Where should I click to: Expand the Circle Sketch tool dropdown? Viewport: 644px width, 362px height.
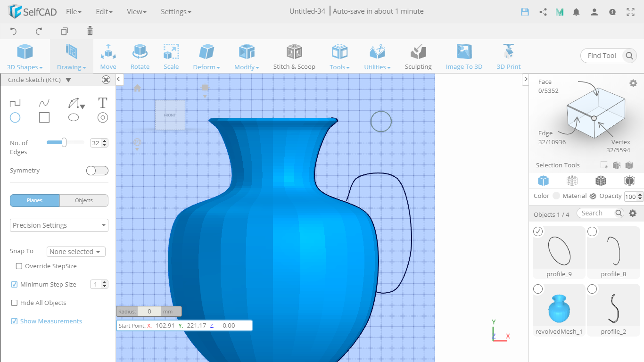point(68,80)
